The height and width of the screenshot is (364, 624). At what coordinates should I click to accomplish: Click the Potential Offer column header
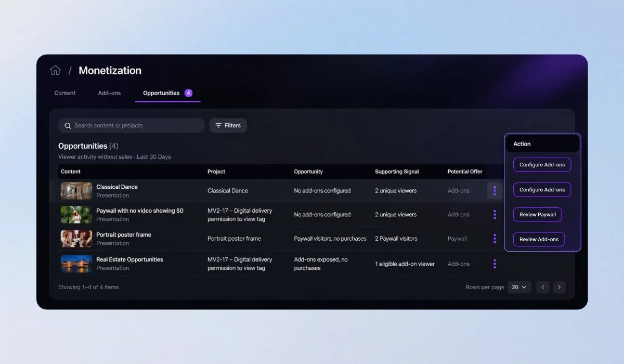click(x=465, y=172)
